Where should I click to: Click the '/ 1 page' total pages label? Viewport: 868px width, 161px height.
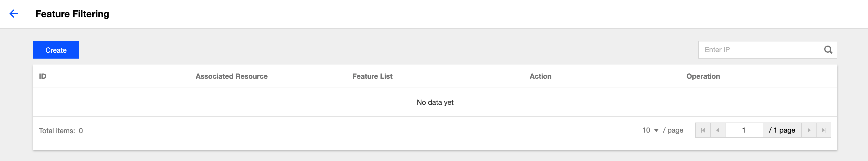(782, 130)
